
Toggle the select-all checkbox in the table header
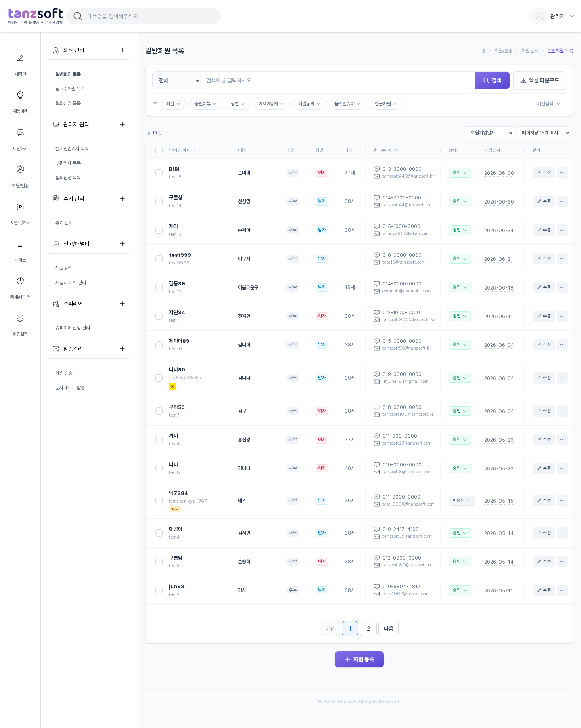coord(159,151)
